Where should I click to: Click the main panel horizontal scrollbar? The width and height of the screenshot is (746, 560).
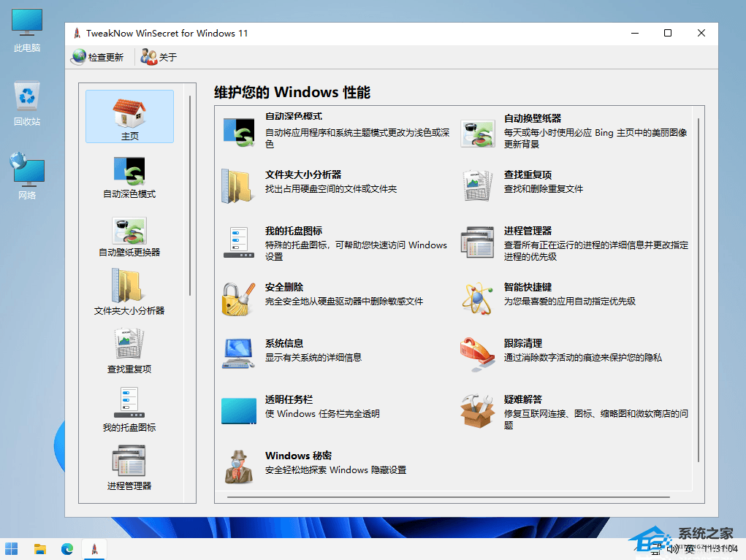(x=449, y=497)
